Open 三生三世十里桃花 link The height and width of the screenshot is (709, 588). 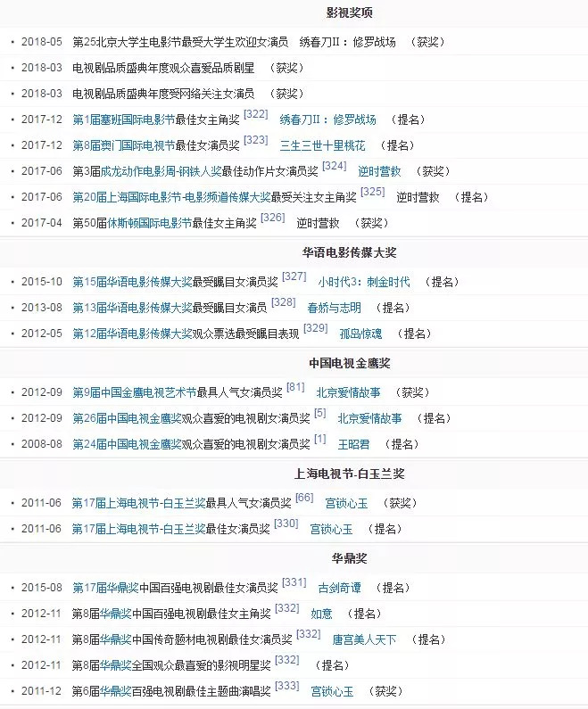coord(322,145)
